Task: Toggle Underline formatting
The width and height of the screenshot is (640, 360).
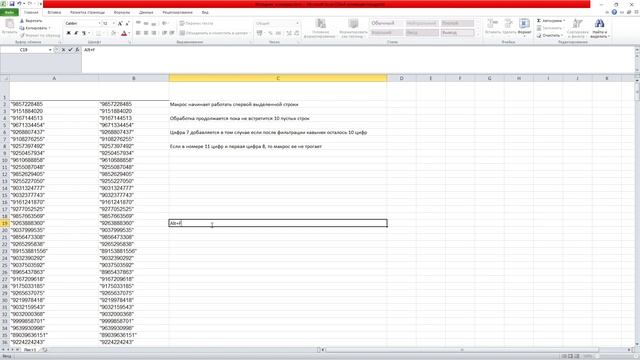Action: pos(84,33)
